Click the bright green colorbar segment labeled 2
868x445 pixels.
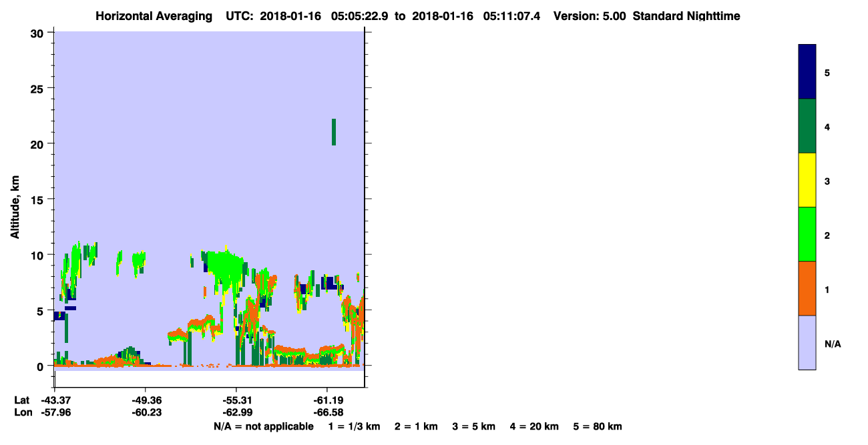pyautogui.click(x=807, y=234)
